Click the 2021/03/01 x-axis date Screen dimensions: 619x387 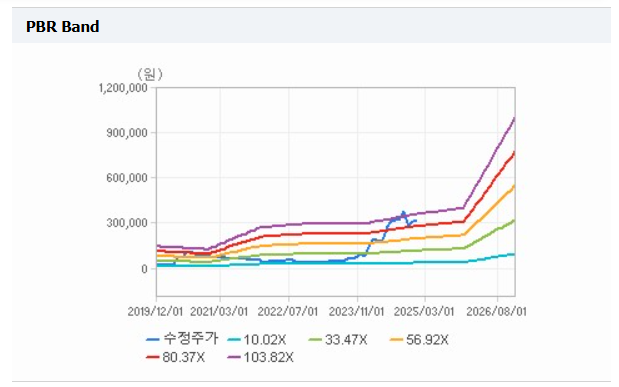[219, 312]
